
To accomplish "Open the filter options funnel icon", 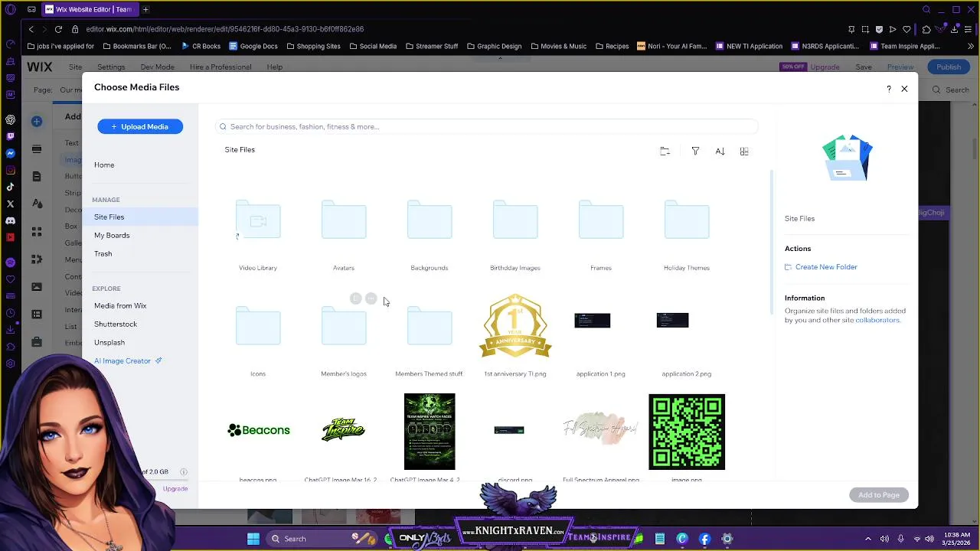I will pos(695,152).
